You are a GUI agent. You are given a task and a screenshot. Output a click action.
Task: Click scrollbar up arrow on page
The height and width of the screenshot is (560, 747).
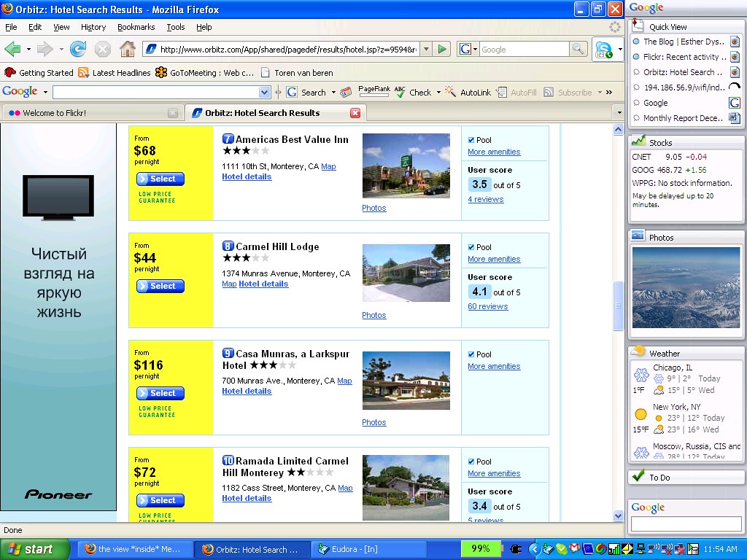[619, 129]
